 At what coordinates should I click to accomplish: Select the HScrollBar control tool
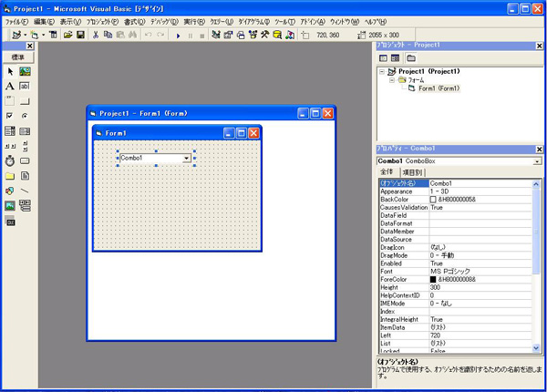pyautogui.click(x=10, y=146)
